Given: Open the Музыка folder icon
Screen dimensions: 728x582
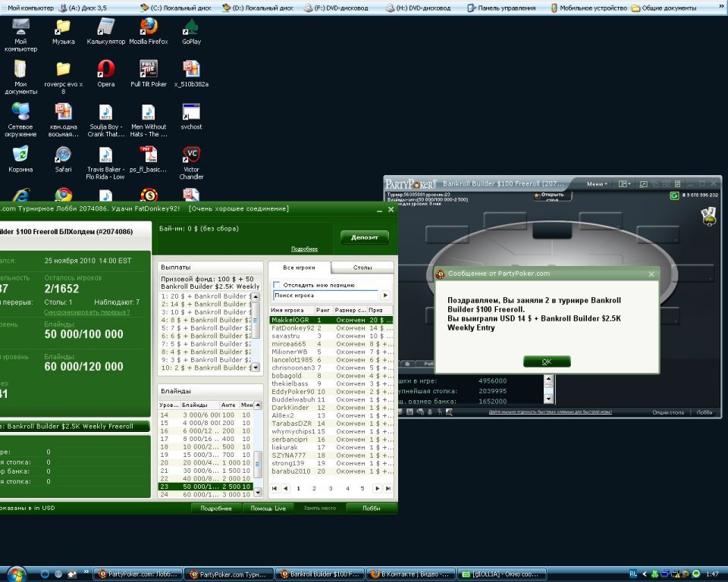Looking at the screenshot, I should 63,32.
